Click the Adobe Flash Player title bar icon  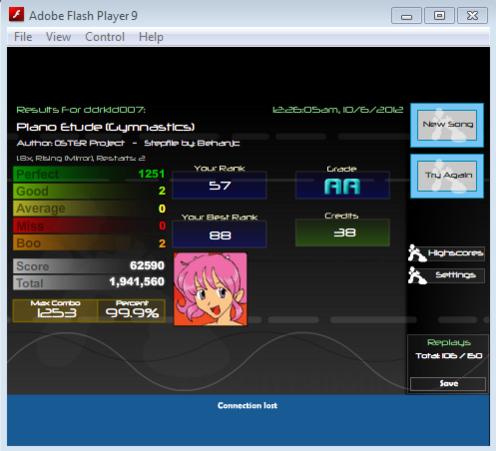click(16, 15)
